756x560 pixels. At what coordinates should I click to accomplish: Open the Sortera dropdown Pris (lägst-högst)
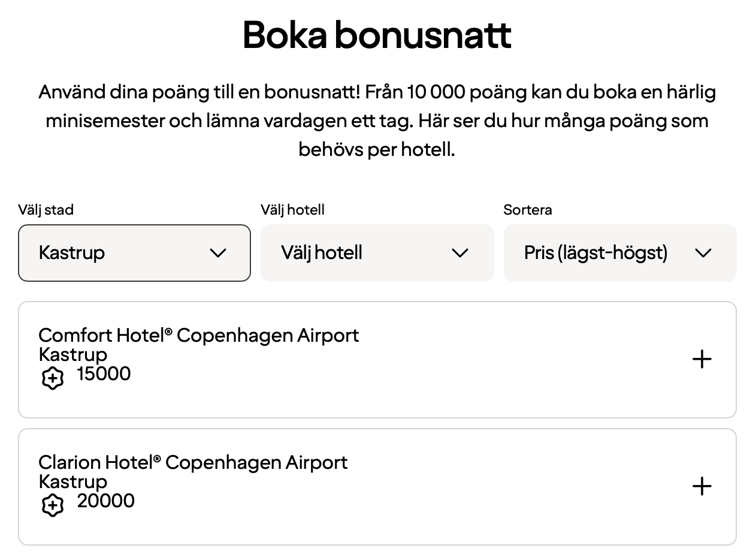click(x=619, y=253)
